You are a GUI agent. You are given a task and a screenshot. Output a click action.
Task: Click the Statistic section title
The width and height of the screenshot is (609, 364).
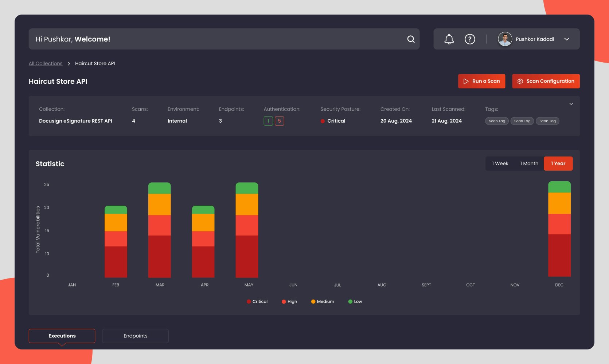tap(50, 164)
